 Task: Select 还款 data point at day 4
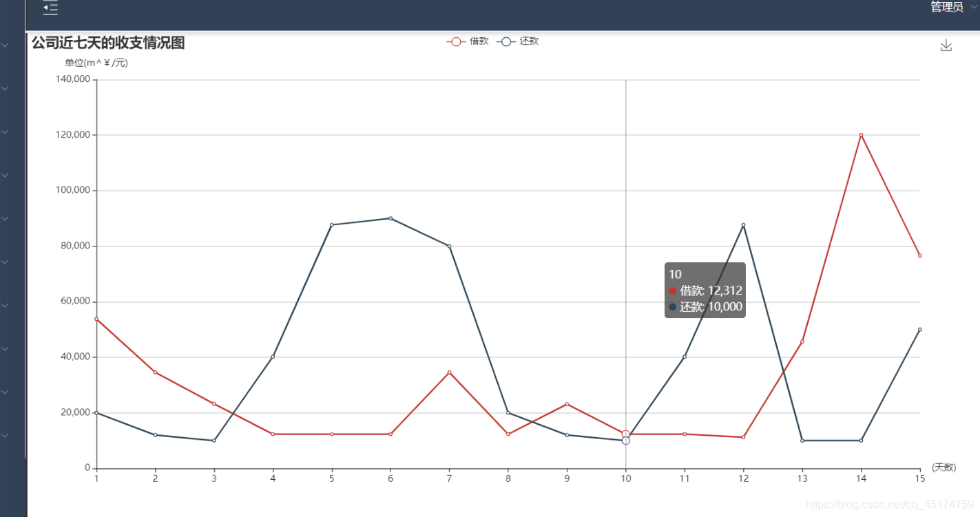(273, 357)
